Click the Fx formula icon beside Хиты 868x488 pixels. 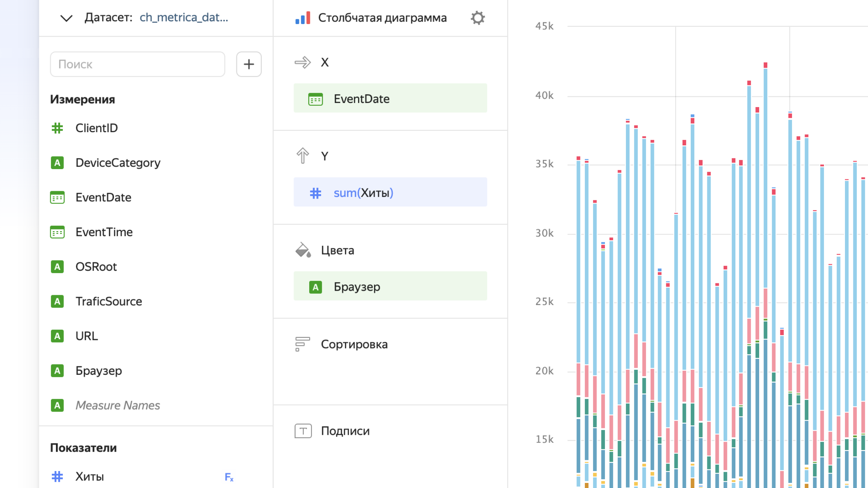(x=229, y=477)
